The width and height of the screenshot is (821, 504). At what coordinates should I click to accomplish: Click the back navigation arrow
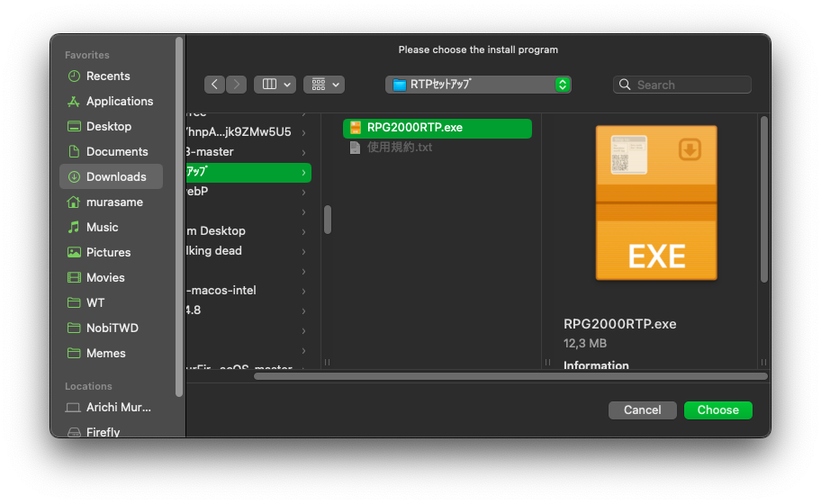point(214,85)
